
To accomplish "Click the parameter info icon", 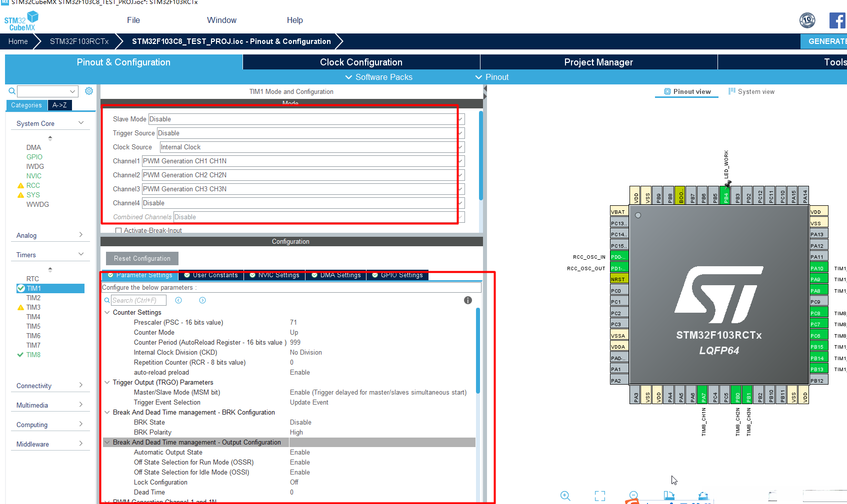I will click(x=467, y=300).
